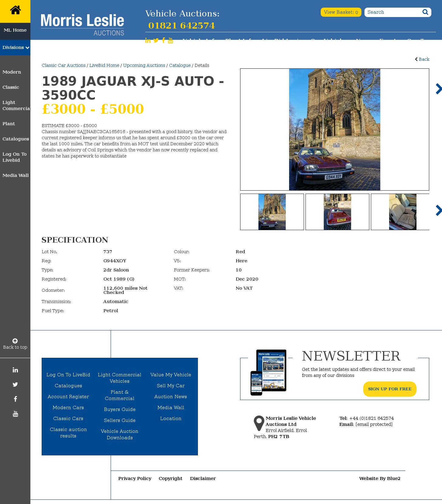Screen dimensions: 442x504
Task: Open Website By Blue2 link
Action: (380, 478)
